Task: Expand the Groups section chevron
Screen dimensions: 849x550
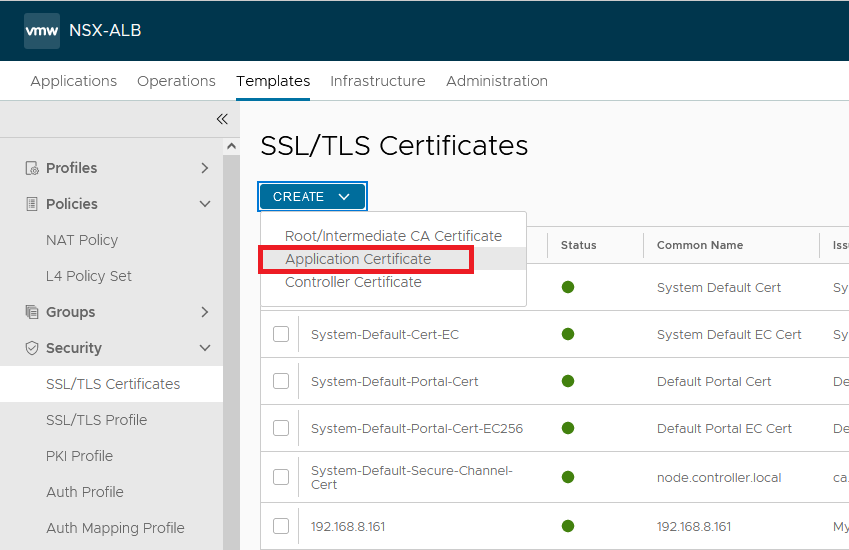Action: (205, 312)
